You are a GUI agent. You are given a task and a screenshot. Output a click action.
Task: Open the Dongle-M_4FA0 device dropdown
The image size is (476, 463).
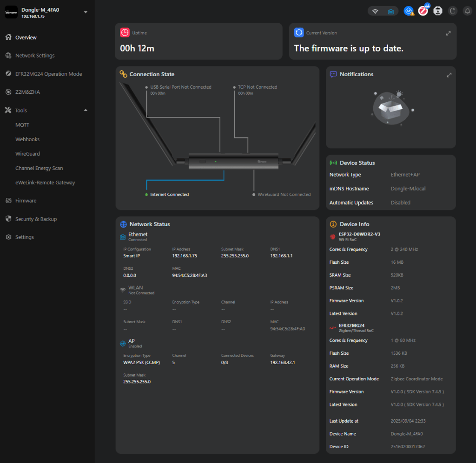coord(86,13)
